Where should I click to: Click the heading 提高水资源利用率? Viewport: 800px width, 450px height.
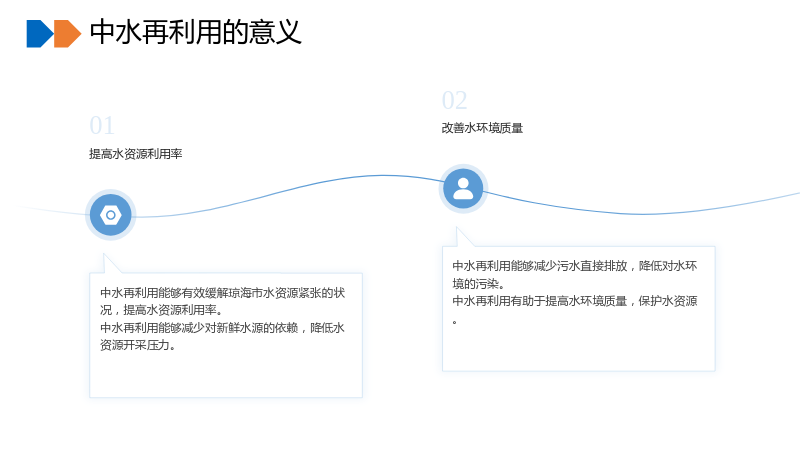click(x=136, y=154)
